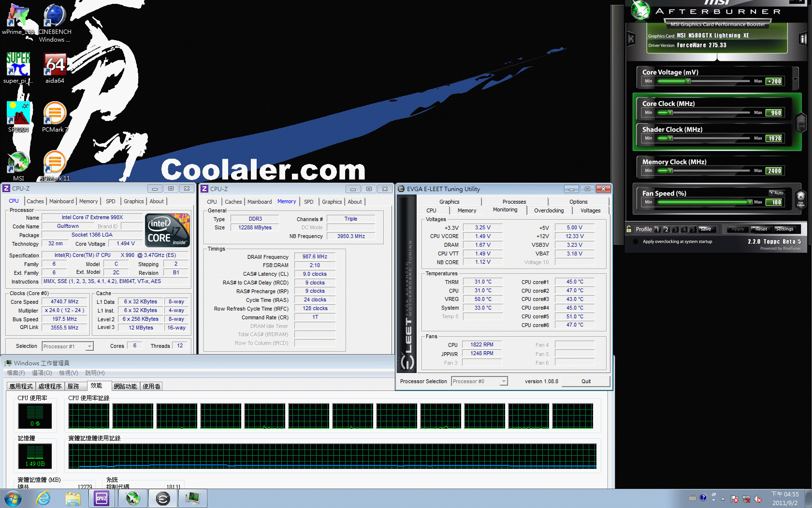The width and height of the screenshot is (812, 508).
Task: Switch to MSI Afterburner taskbar button
Action: [133, 498]
